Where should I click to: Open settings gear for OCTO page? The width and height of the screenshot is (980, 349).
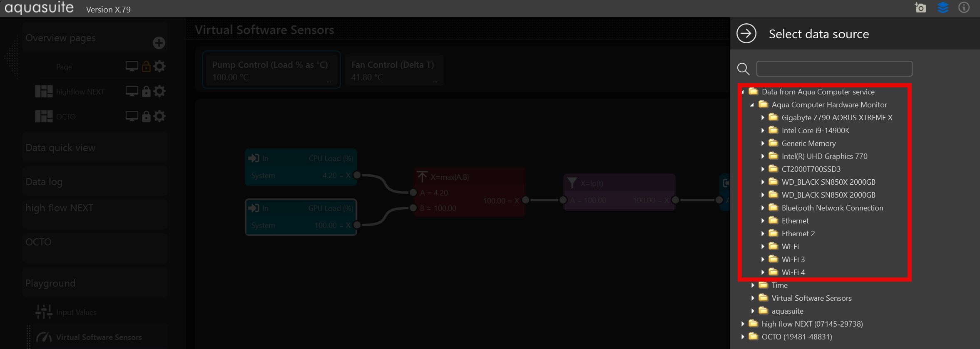159,116
